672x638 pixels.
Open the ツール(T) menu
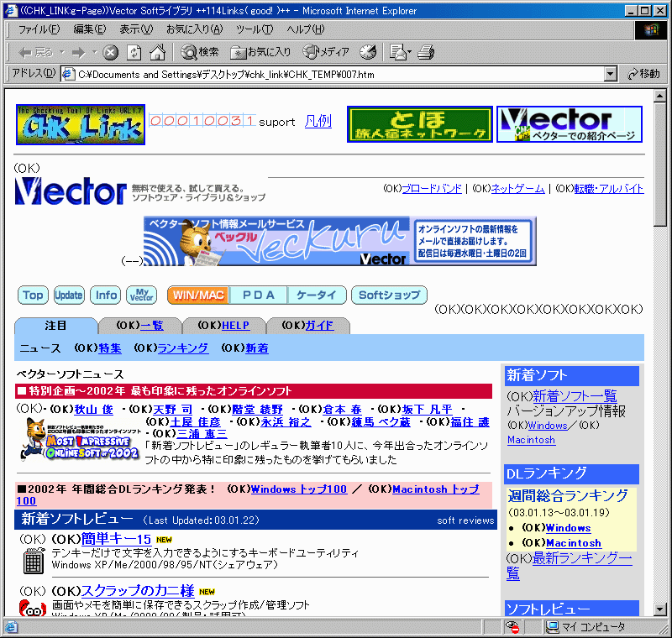(x=255, y=29)
